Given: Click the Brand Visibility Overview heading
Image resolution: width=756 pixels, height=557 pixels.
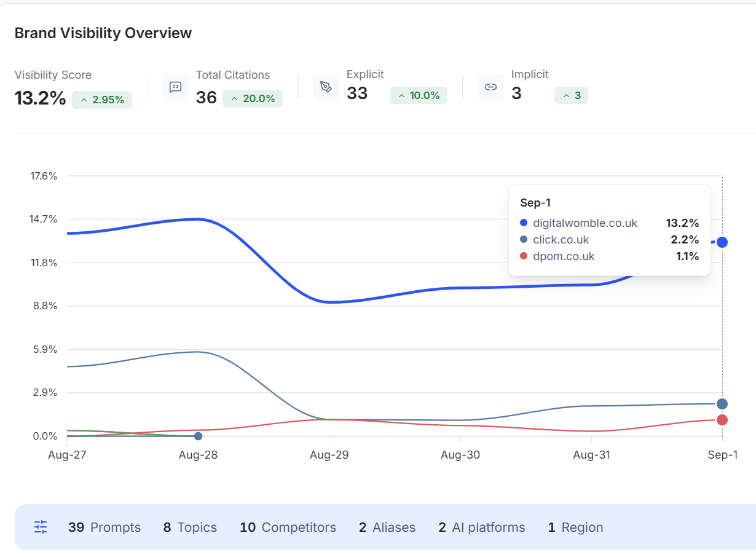Looking at the screenshot, I should click(x=103, y=33).
